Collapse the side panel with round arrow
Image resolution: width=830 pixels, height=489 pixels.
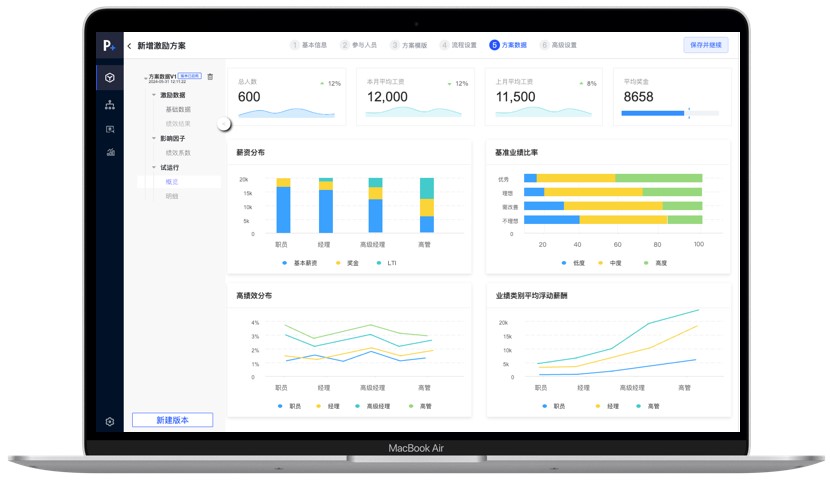point(224,123)
